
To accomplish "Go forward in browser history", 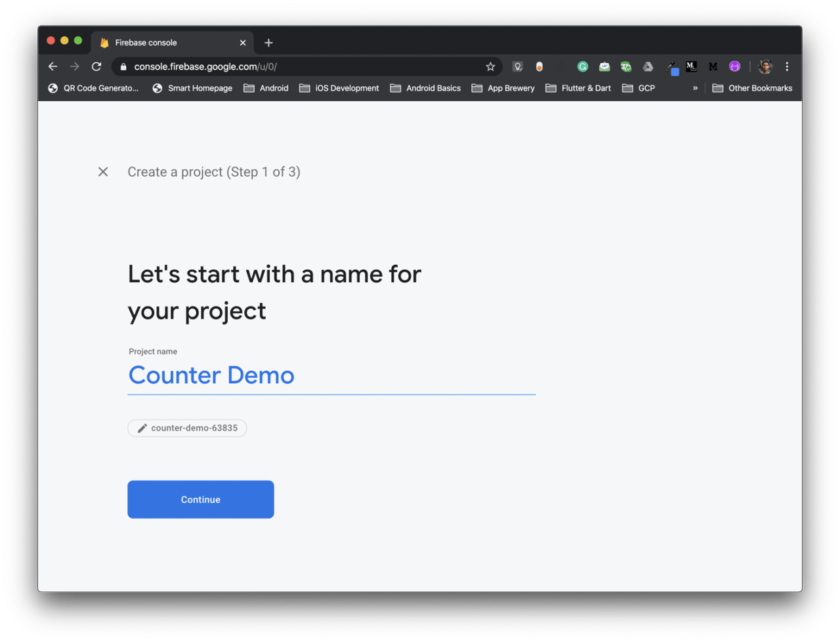I will tap(75, 66).
